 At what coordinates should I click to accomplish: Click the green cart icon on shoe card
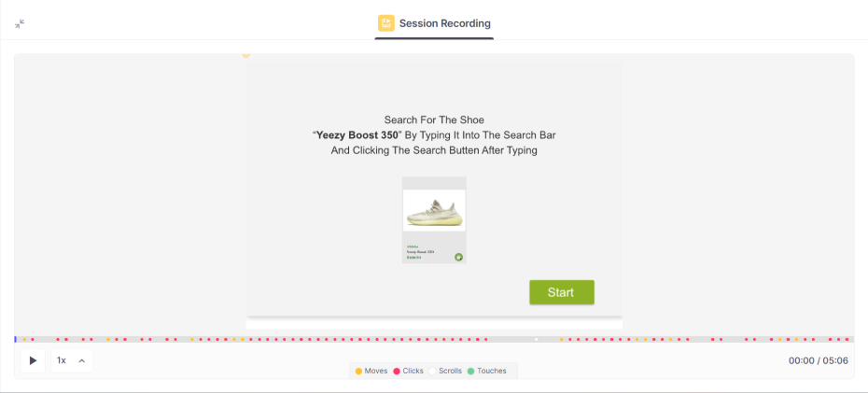tap(458, 257)
